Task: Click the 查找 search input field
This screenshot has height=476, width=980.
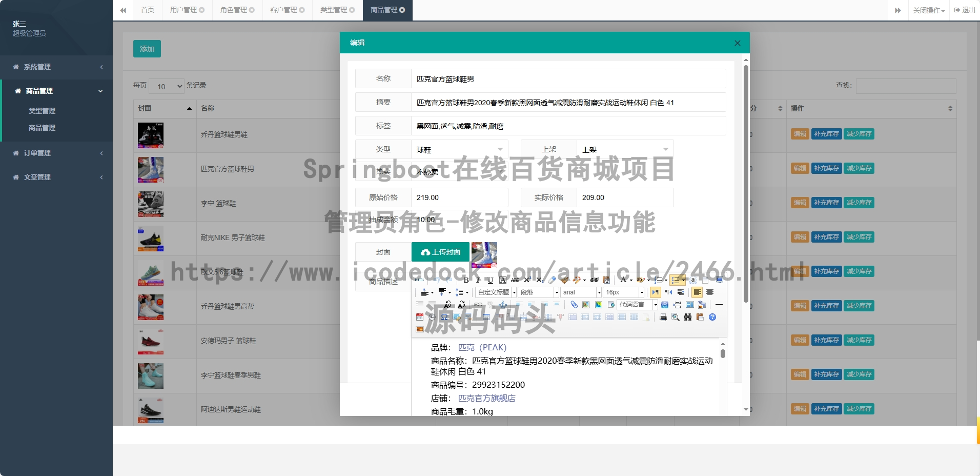Action: [x=906, y=86]
